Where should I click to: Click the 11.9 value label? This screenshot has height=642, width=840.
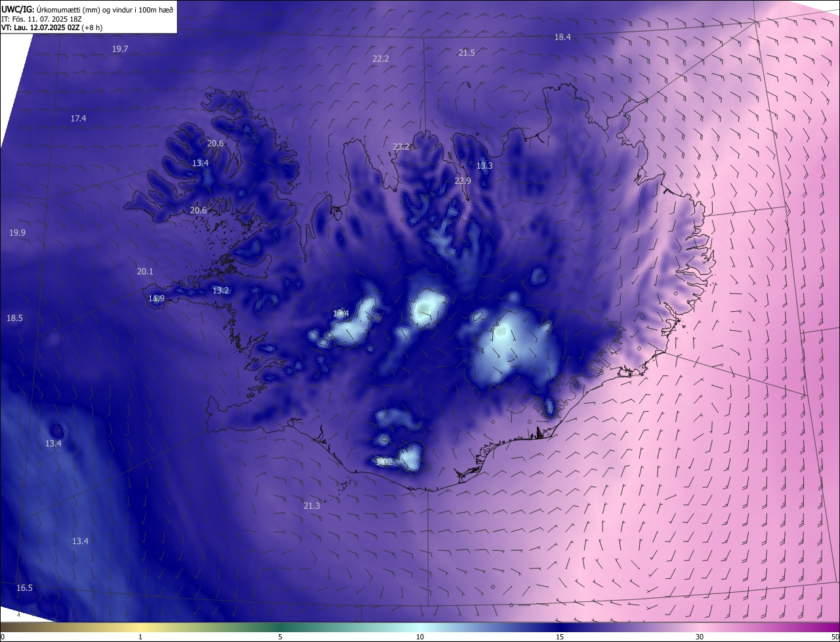(156, 299)
